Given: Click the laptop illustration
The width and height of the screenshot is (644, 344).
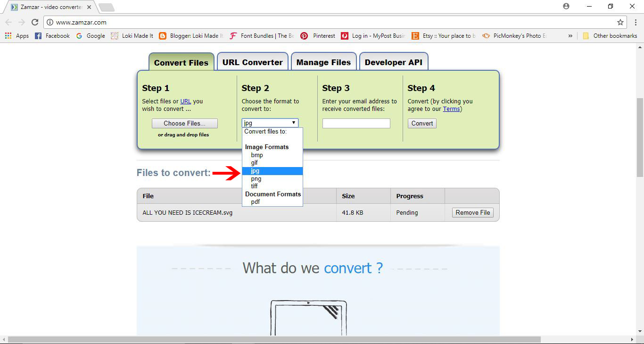Looking at the screenshot, I should tap(308, 318).
